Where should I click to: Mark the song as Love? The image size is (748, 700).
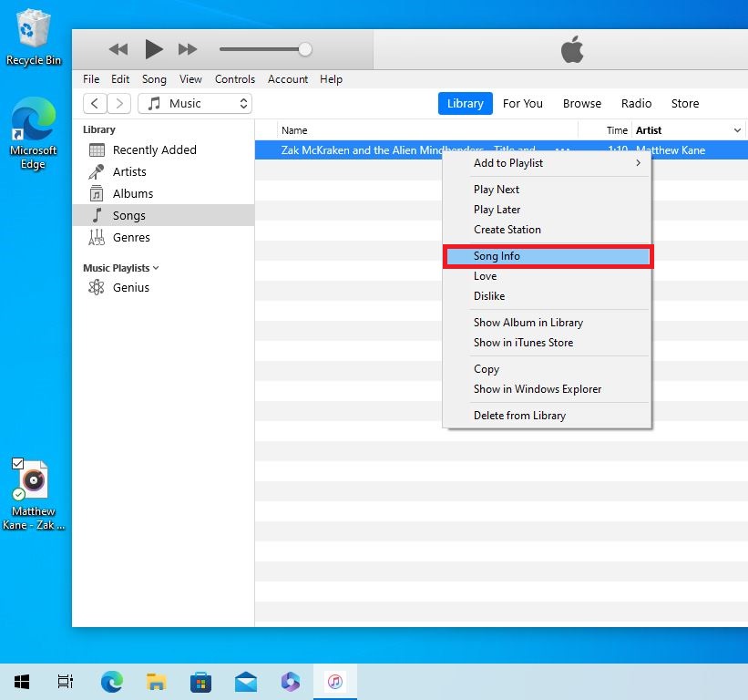click(548, 276)
